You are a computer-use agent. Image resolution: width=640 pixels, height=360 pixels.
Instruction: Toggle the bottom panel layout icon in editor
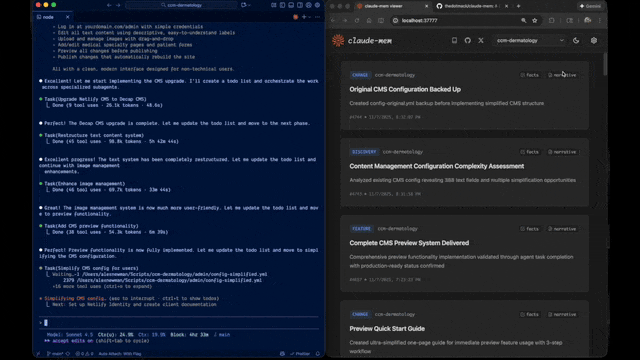(291, 5)
